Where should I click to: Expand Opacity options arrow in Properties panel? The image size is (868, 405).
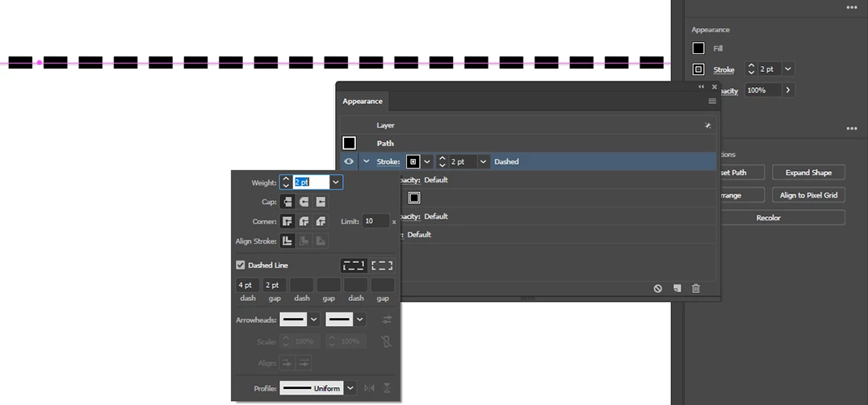(x=788, y=90)
